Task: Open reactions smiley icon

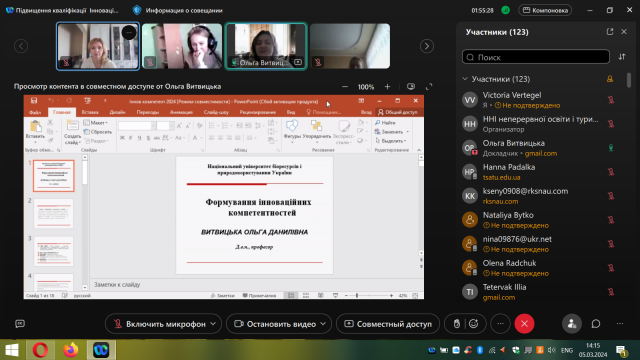Action: tap(473, 324)
